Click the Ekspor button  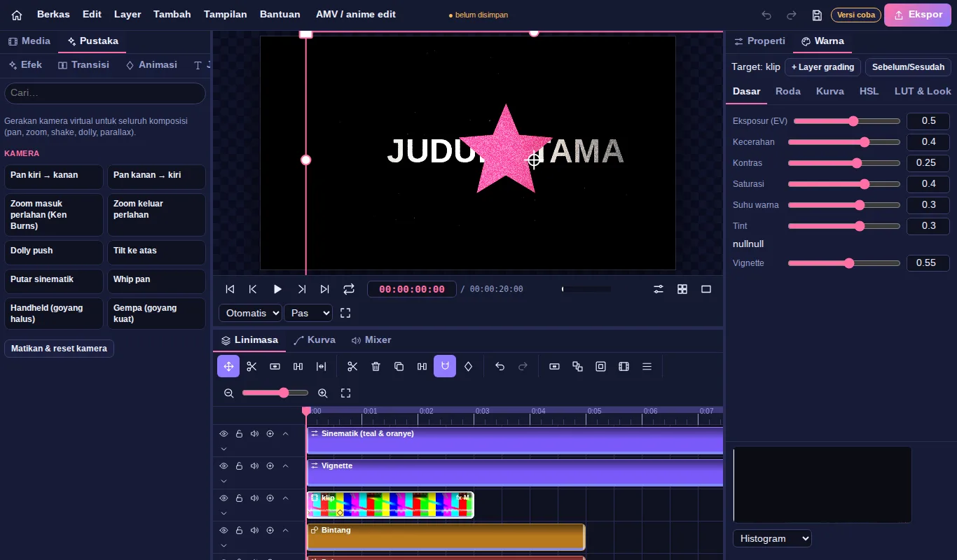[x=918, y=15]
